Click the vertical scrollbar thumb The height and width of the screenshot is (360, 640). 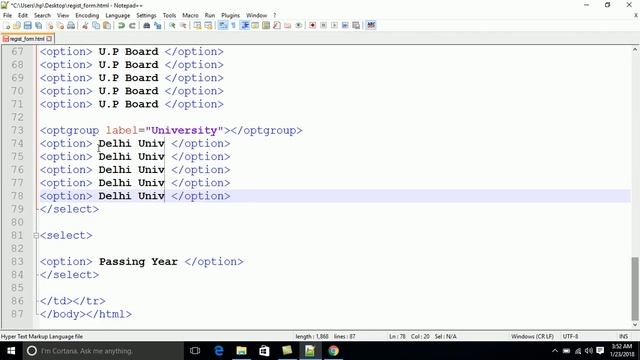(x=635, y=288)
